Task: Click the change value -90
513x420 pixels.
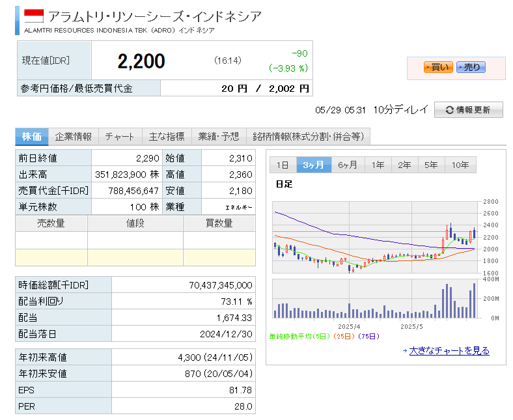Action: tap(299, 53)
